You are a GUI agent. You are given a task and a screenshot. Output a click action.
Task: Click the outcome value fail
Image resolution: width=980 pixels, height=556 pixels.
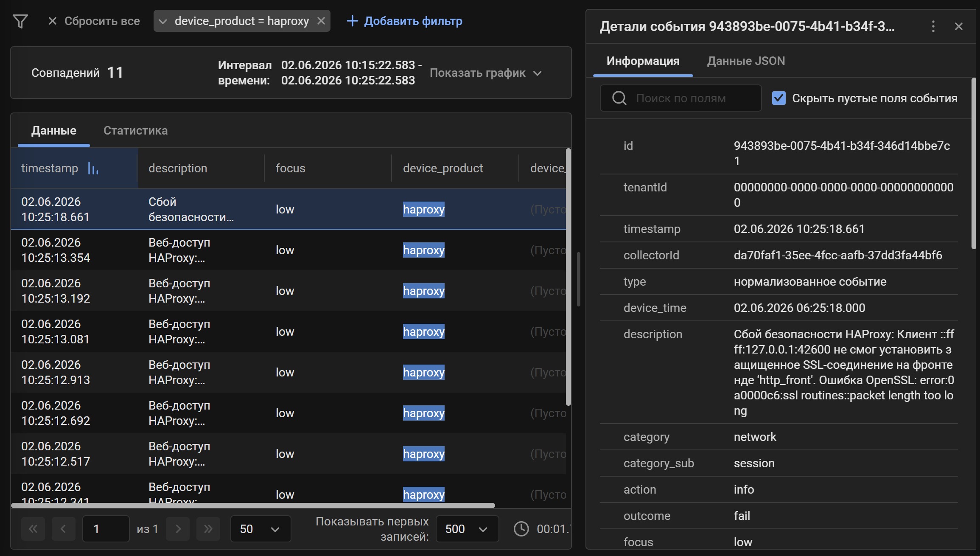pos(742,516)
